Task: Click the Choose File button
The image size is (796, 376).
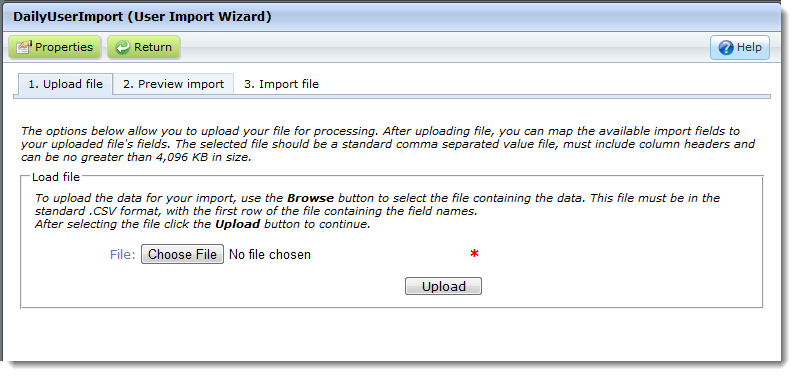Action: [182, 254]
